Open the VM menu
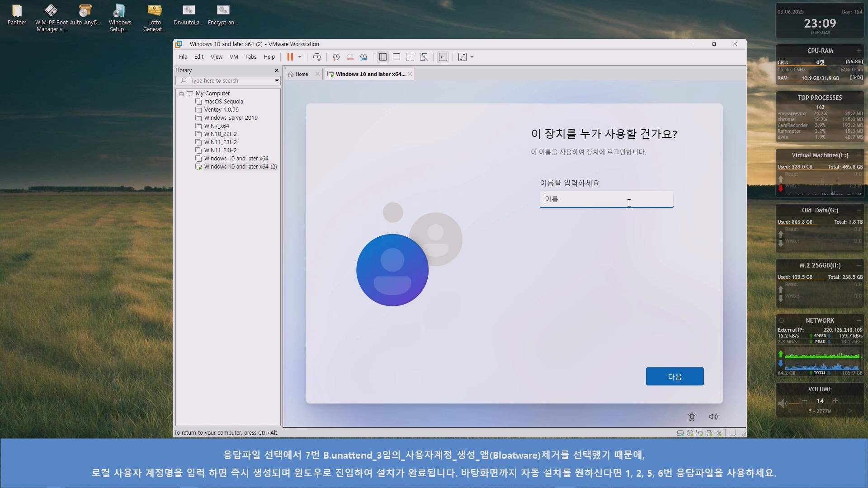The image size is (868, 488). [x=233, y=57]
